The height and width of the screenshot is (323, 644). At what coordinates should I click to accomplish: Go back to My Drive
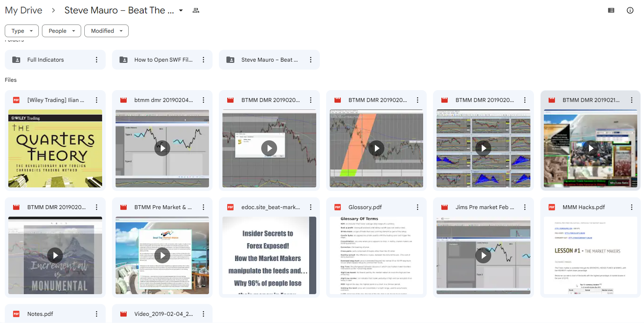(x=23, y=10)
